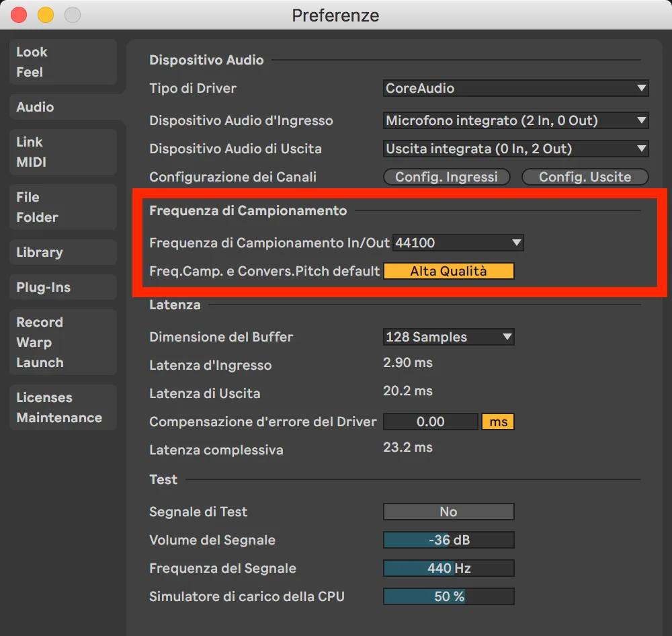Adjust the -36 dB signal volume slider

[x=449, y=540]
